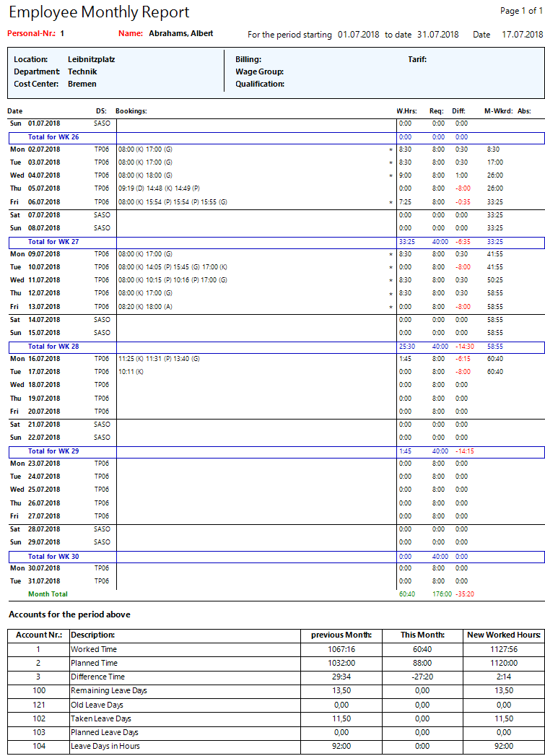Click the Employee Monthly Report title
This screenshot has width=545, height=756.
100,12
